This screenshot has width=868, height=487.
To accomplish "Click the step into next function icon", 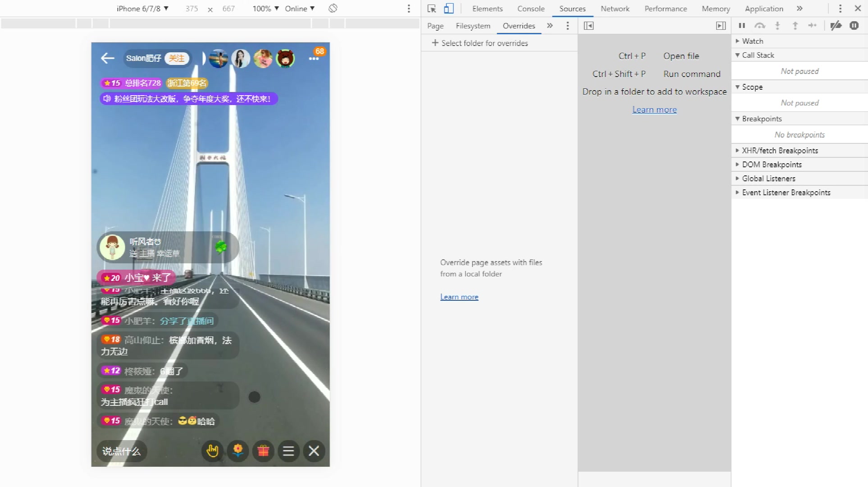I will pos(777,25).
